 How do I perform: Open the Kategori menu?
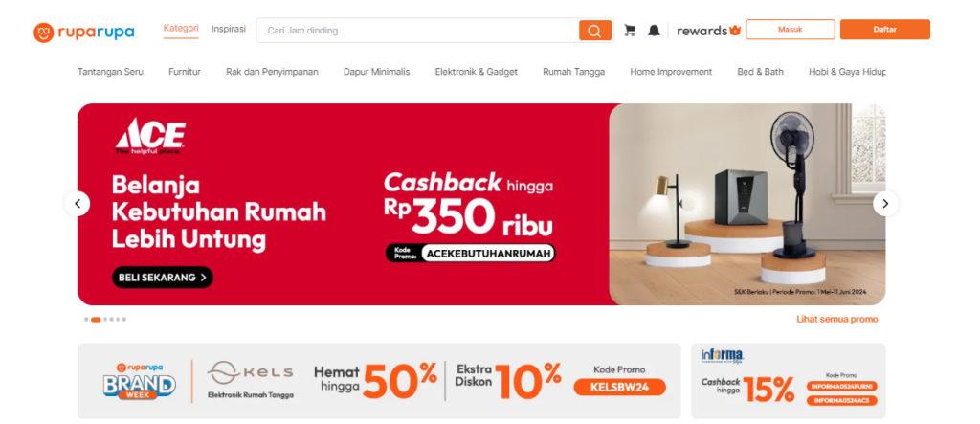[x=181, y=28]
